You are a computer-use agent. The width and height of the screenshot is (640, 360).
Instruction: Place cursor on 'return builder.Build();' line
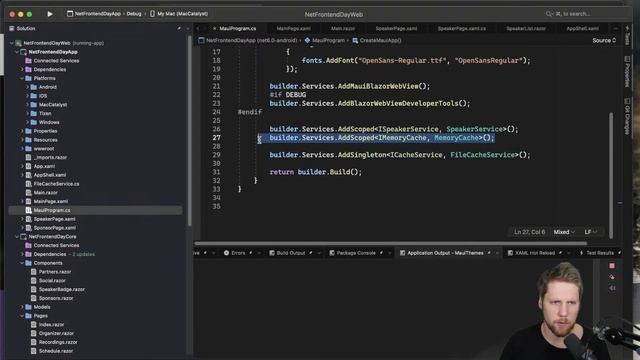tap(316, 172)
